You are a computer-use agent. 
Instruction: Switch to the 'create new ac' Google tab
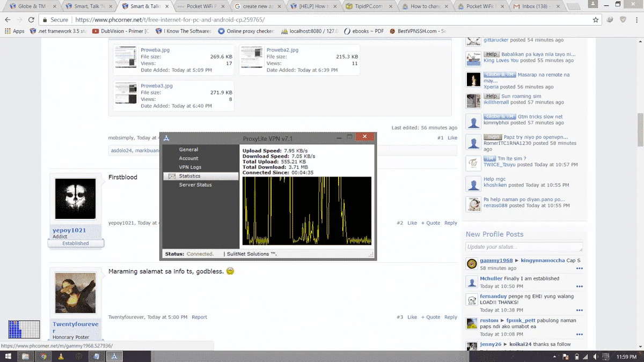pyautogui.click(x=257, y=6)
